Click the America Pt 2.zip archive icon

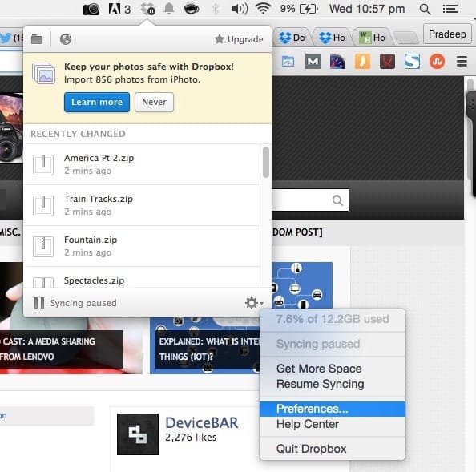[43, 165]
